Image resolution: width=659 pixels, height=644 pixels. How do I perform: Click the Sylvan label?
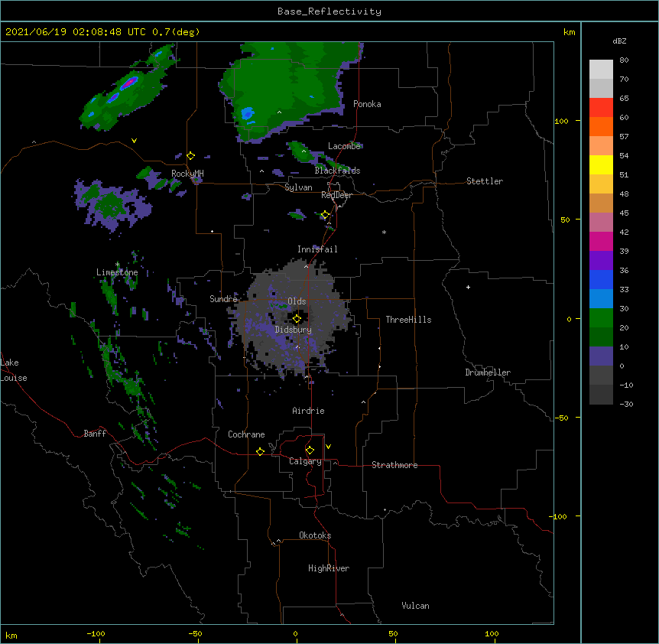pos(298,187)
